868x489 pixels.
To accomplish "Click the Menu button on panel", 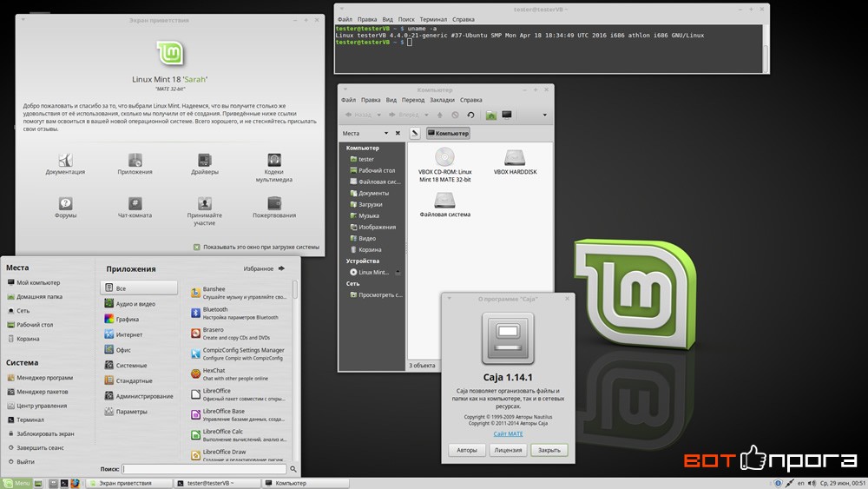I will coord(17,484).
